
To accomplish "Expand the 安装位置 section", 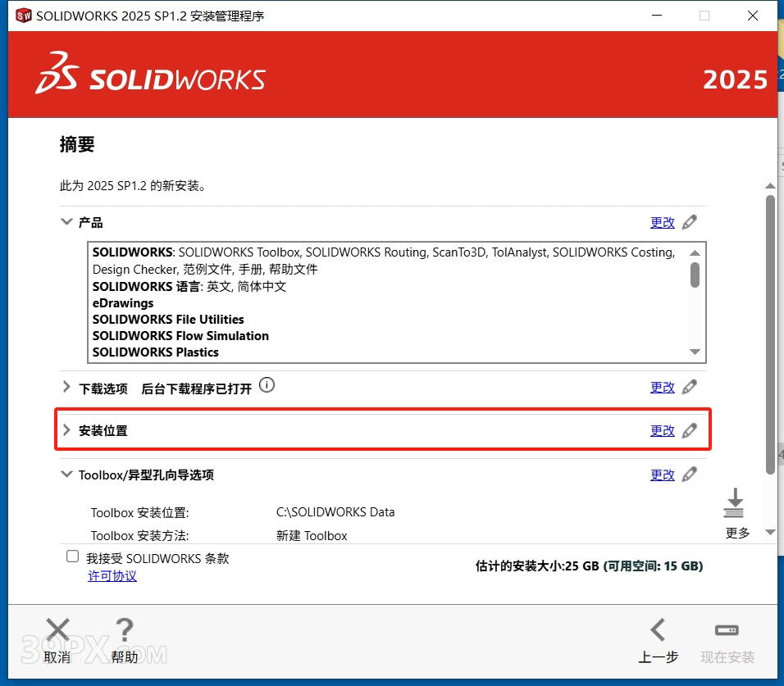I will point(66,429).
